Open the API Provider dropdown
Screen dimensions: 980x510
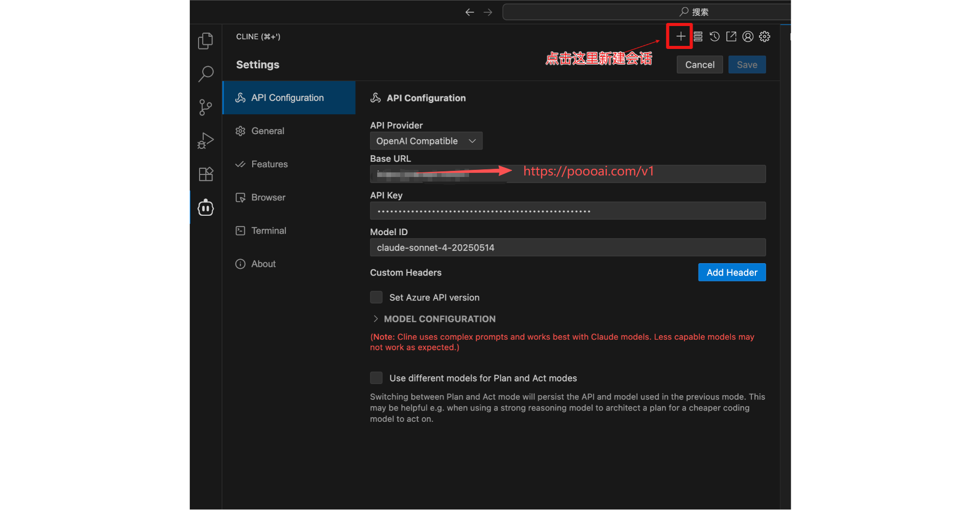[426, 141]
